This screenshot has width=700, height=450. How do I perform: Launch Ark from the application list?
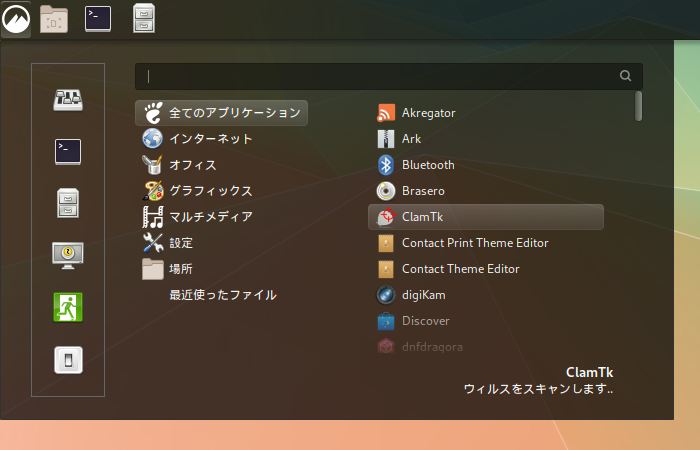tap(486, 139)
